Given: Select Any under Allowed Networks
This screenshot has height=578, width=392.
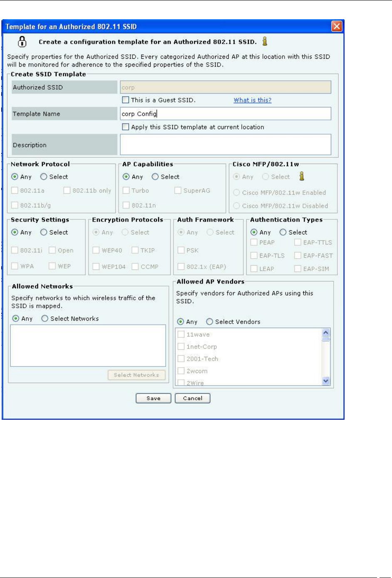Looking at the screenshot, I should click(16, 319).
